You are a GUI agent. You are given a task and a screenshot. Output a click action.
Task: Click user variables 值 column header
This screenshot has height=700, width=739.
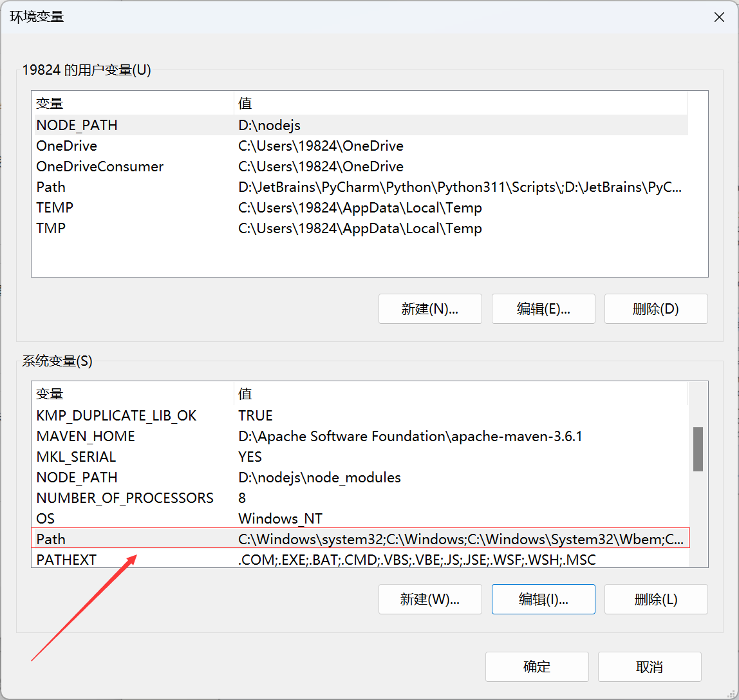click(x=461, y=103)
